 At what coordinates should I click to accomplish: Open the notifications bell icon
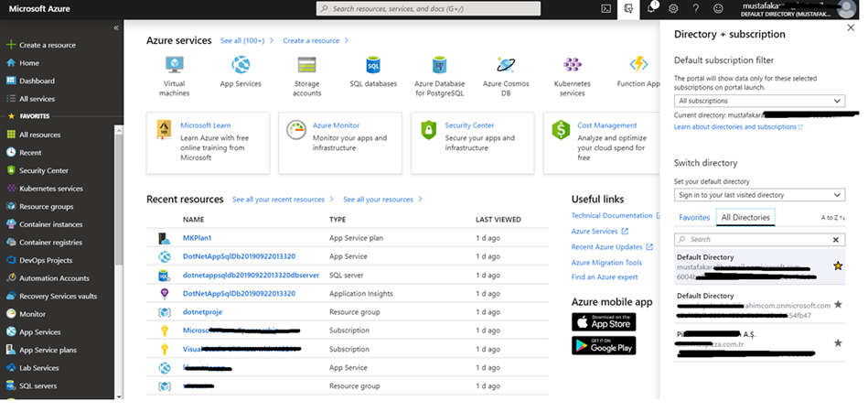click(x=651, y=8)
